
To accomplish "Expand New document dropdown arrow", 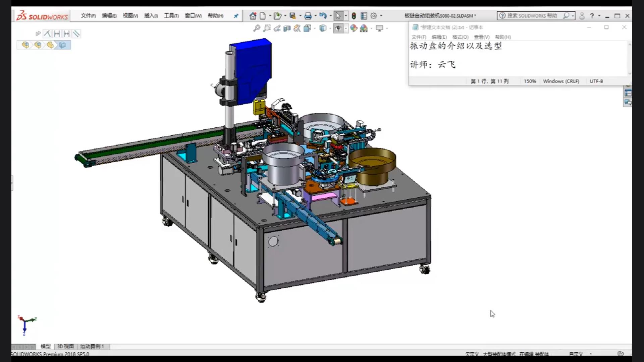I will pos(270,16).
